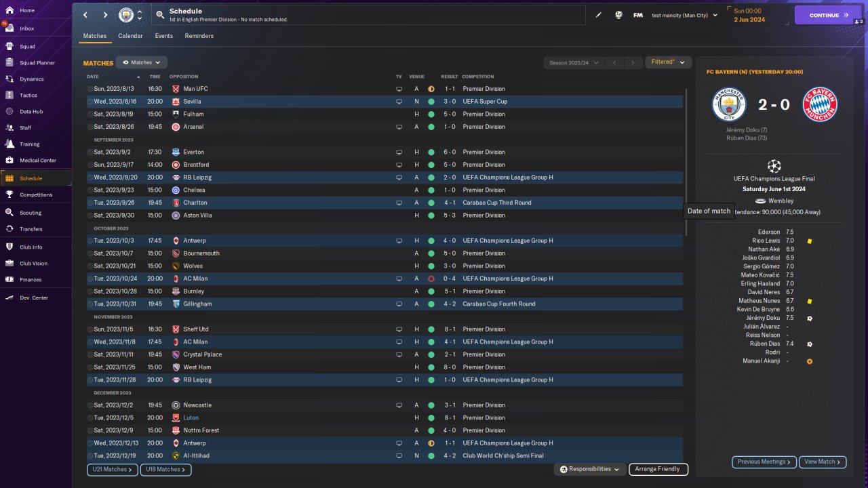
Task: Click the View Match button
Action: (x=823, y=462)
